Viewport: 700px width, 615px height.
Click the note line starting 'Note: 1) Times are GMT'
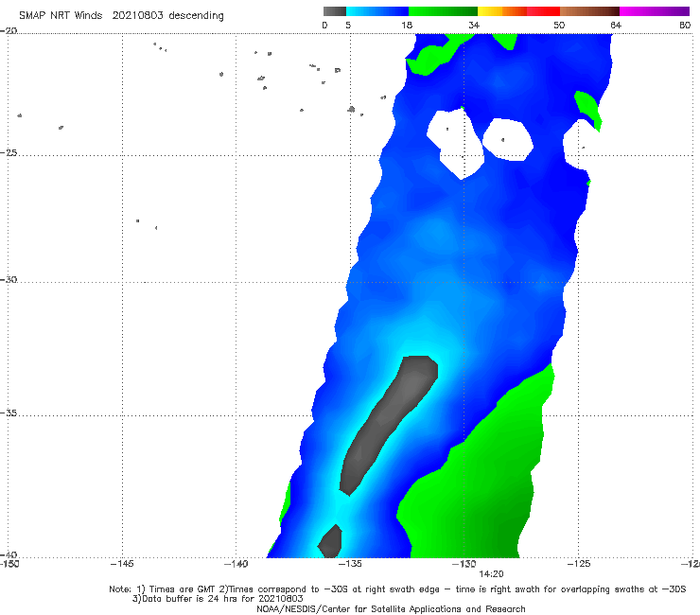pyautogui.click(x=397, y=589)
